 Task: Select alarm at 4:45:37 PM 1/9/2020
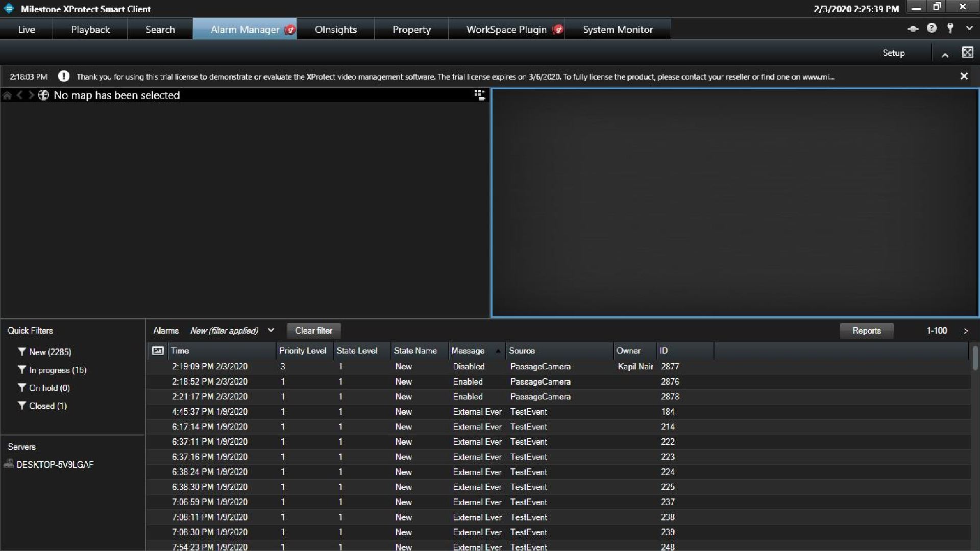(558, 412)
